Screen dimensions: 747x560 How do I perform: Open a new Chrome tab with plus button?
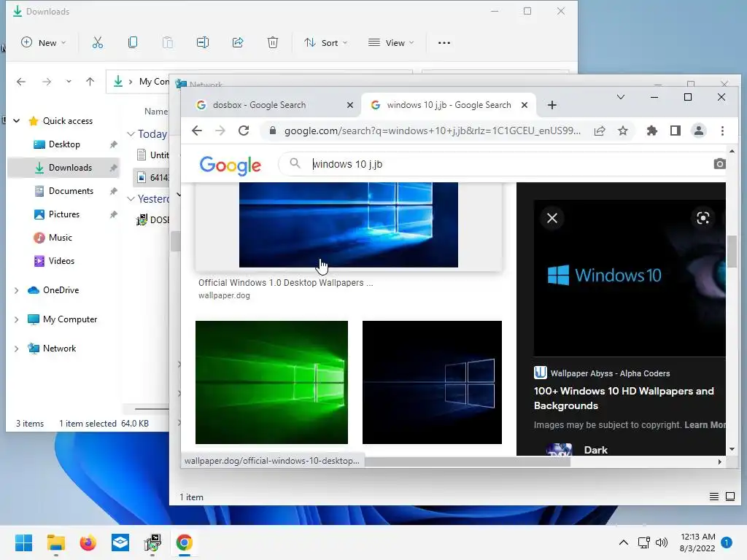tap(552, 105)
